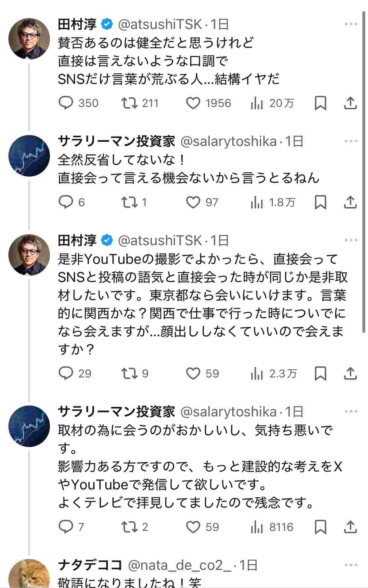Open more options on the 取材の為に tweet
368x588 pixels.
[351, 412]
